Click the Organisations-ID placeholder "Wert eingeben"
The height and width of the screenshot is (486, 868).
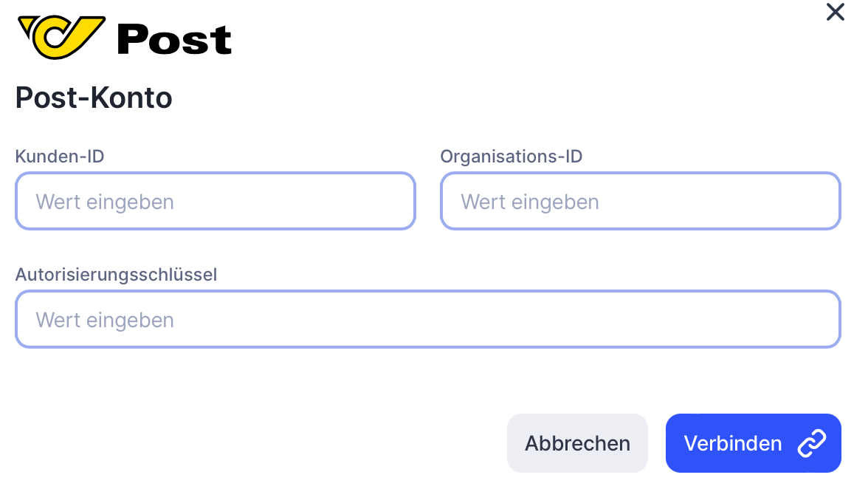tap(530, 202)
